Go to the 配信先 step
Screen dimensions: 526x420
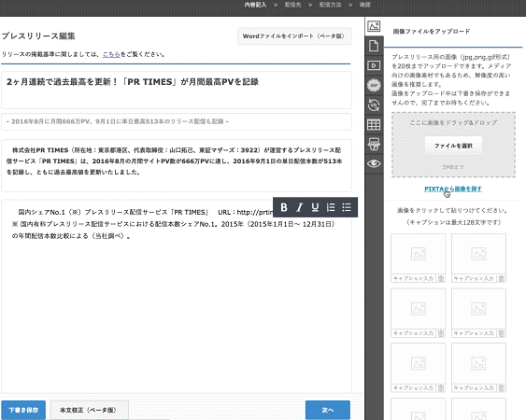coord(292,5)
